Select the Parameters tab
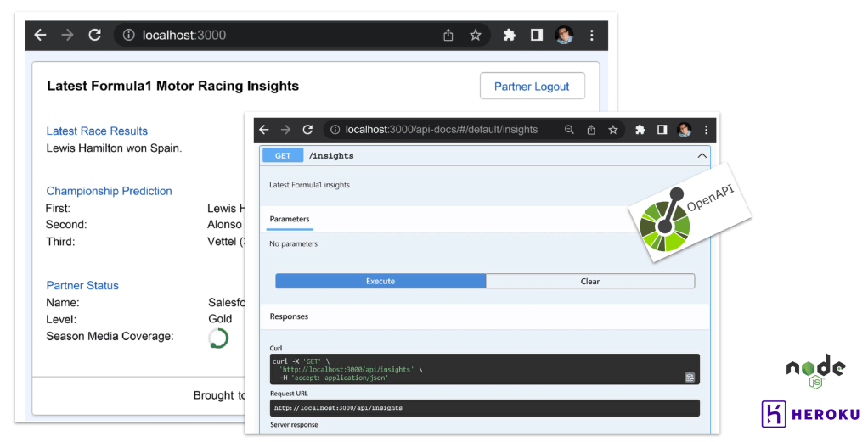Image resolution: width=868 pixels, height=442 pixels. [x=290, y=220]
